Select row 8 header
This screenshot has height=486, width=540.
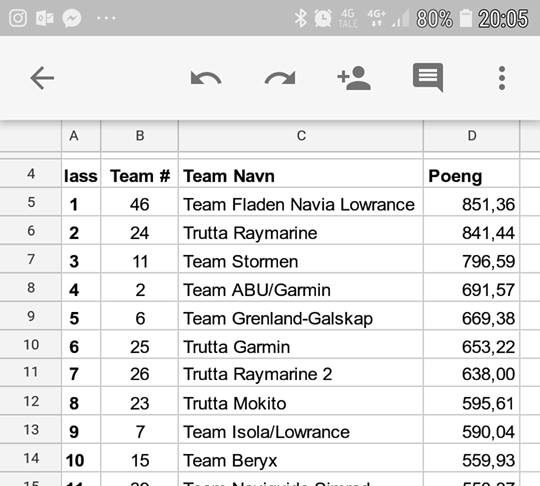(31, 287)
